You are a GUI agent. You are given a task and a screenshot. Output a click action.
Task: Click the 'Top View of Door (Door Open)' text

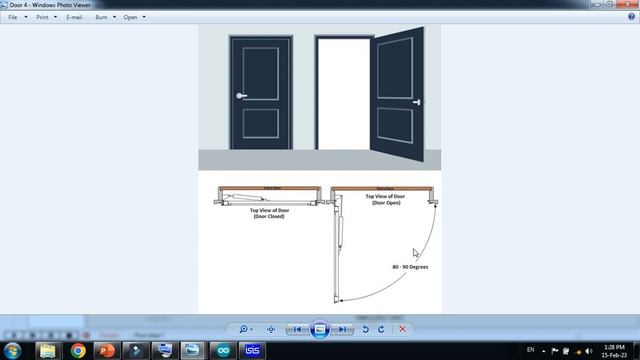pyautogui.click(x=385, y=199)
